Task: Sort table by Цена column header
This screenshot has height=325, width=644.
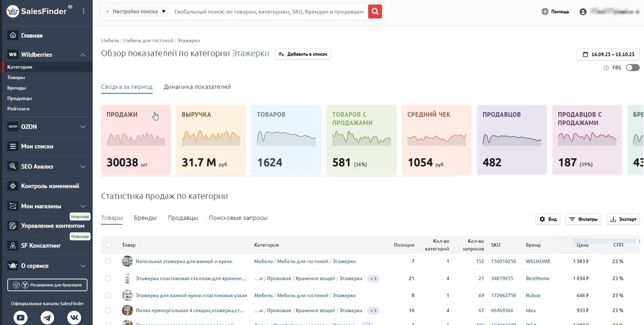Action: tap(582, 245)
